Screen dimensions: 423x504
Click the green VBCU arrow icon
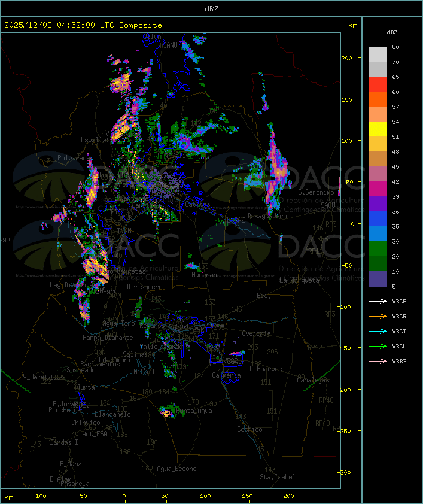378,346
